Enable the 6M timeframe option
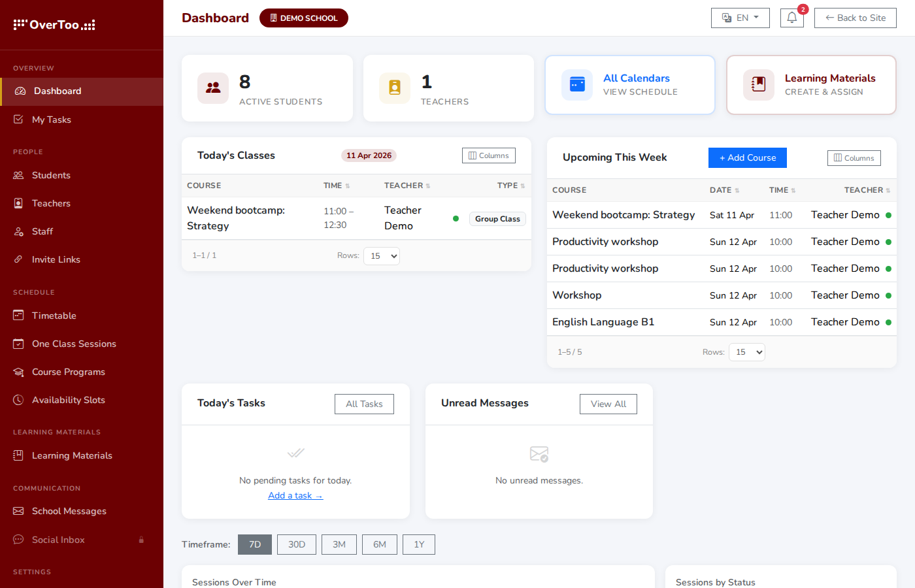The width and height of the screenshot is (915, 588). point(379,544)
